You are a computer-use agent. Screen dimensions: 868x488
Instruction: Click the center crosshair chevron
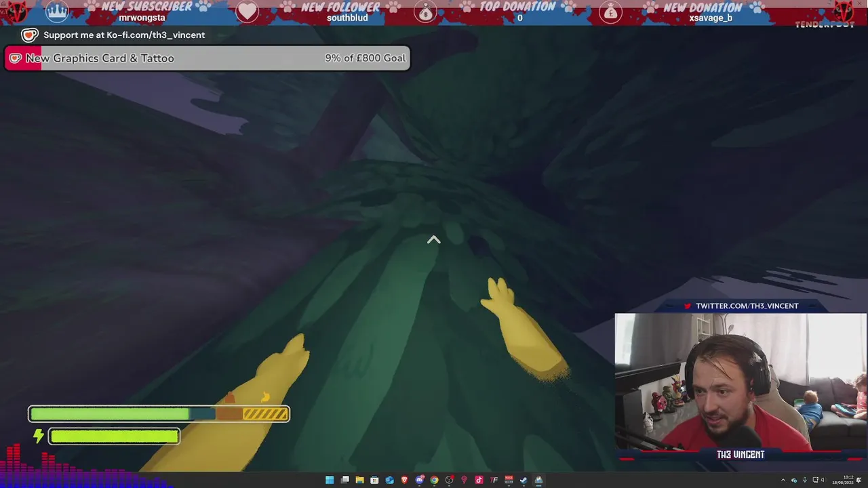(x=434, y=240)
